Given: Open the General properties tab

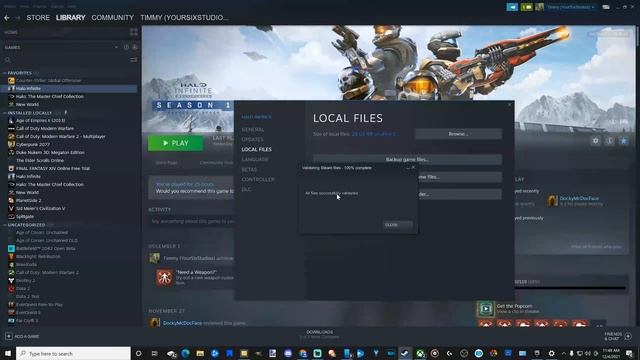Looking at the screenshot, I should pos(253,129).
